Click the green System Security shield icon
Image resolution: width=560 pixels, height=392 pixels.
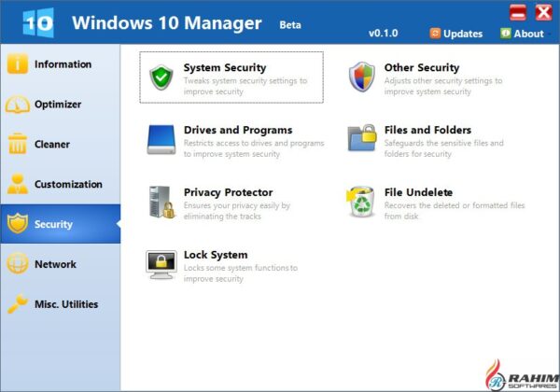coord(161,77)
